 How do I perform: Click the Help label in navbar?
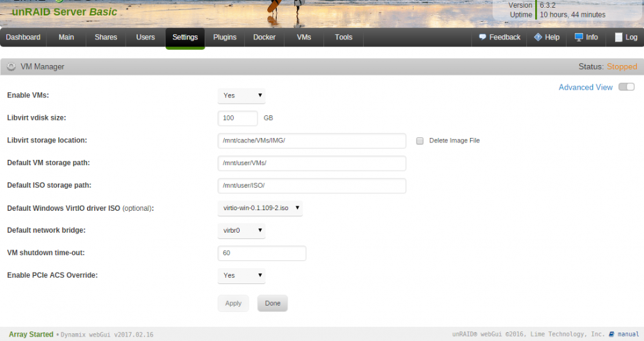coord(552,37)
